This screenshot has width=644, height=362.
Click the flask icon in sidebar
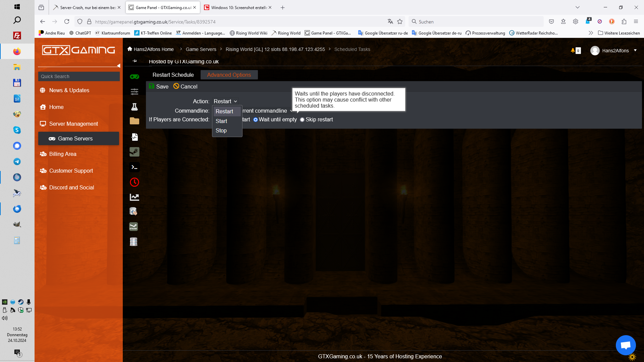135,107
